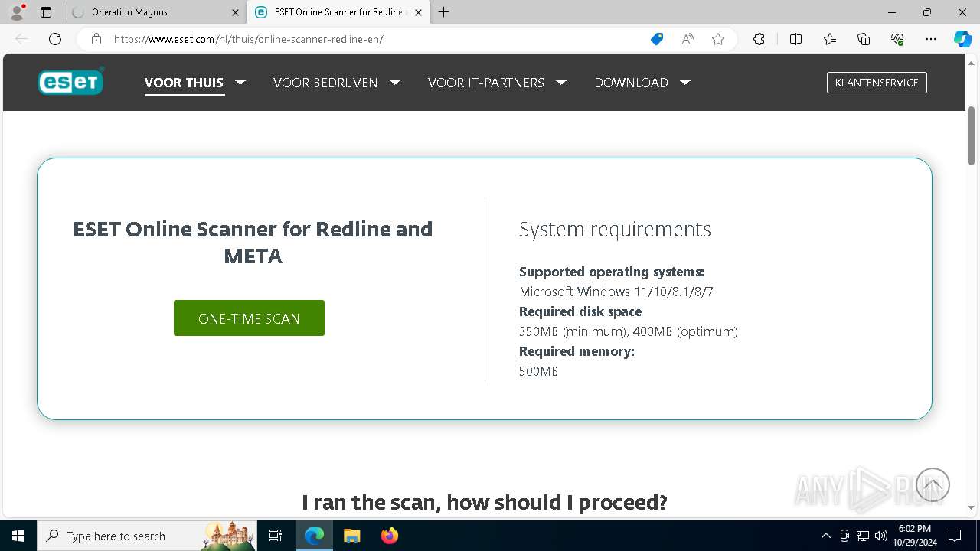
Task: Launch Firefox from the taskbar
Action: 389,536
